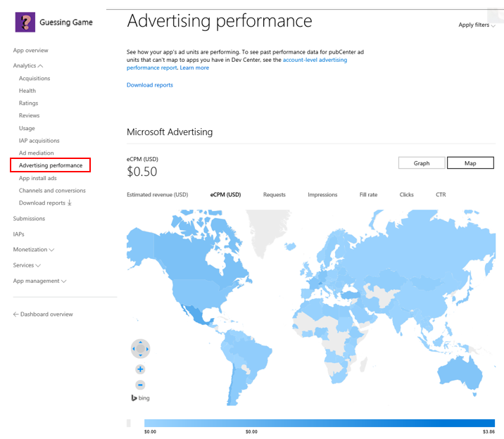Switch to Map view
504x439 pixels.
(470, 163)
